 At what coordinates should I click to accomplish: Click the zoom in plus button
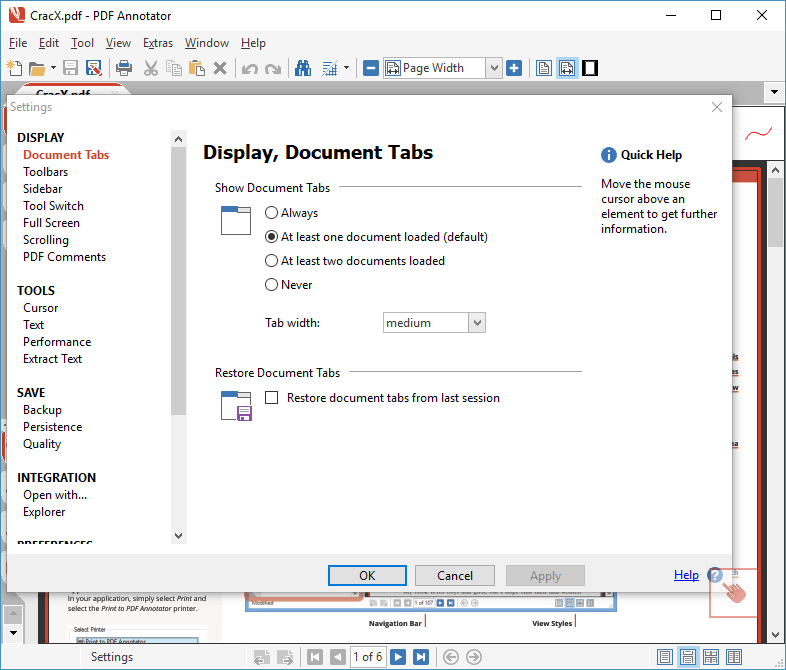[514, 68]
